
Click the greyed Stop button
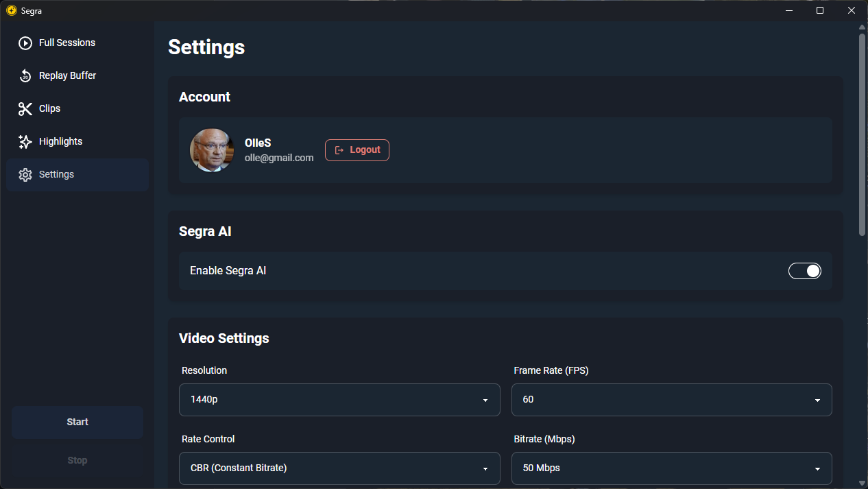click(77, 461)
